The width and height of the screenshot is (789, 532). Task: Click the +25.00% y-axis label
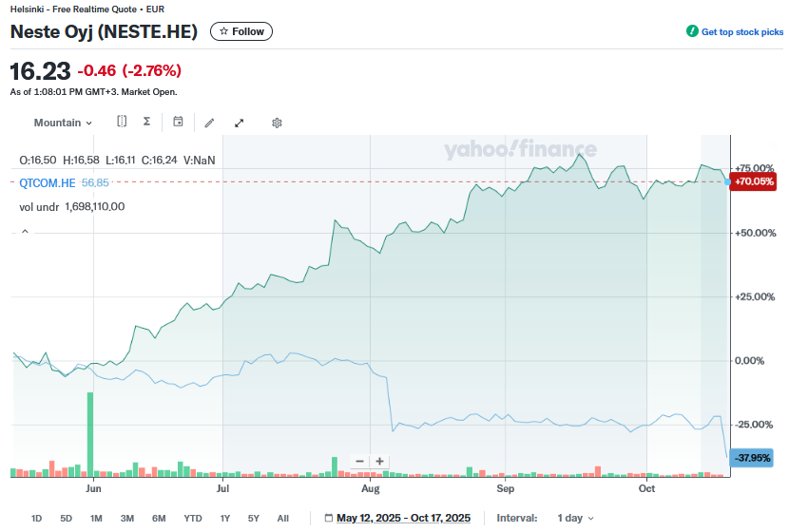point(755,296)
